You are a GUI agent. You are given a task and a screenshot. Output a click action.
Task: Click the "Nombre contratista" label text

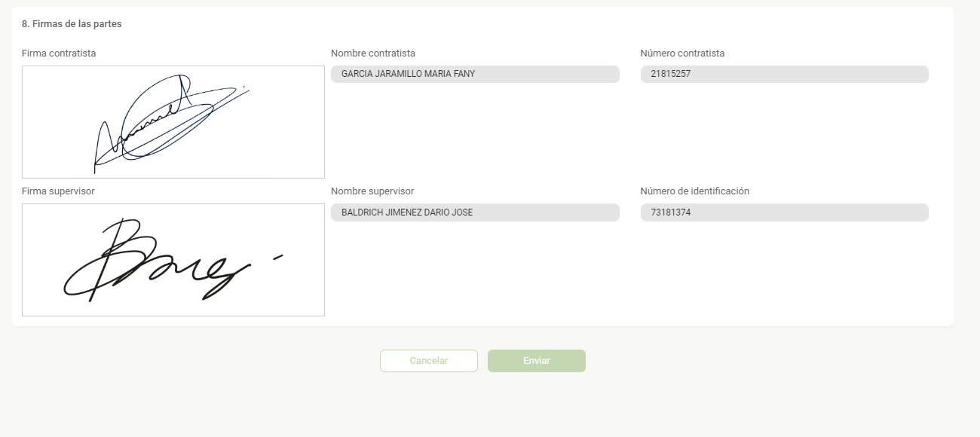pyautogui.click(x=373, y=53)
